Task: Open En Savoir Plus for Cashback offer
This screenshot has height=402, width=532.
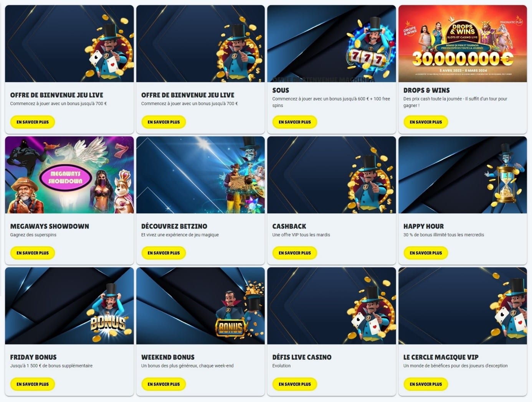Action: click(295, 253)
